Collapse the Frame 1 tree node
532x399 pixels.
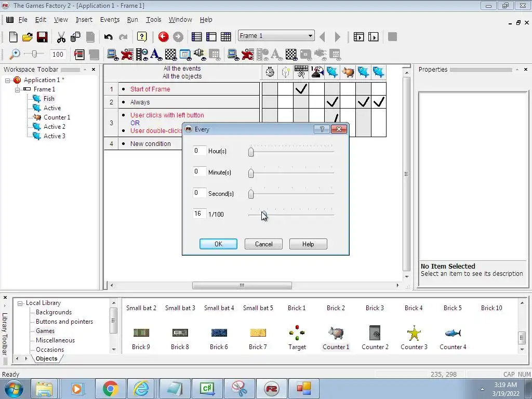(17, 89)
